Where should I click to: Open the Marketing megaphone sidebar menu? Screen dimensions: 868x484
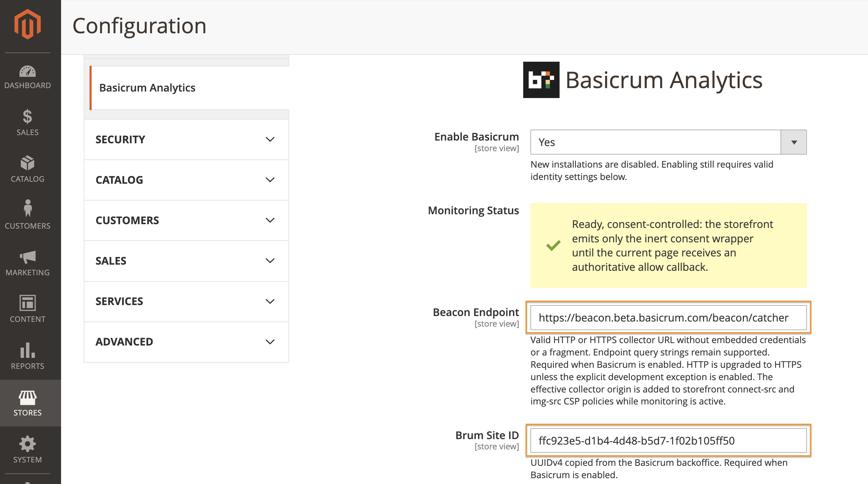tap(27, 263)
